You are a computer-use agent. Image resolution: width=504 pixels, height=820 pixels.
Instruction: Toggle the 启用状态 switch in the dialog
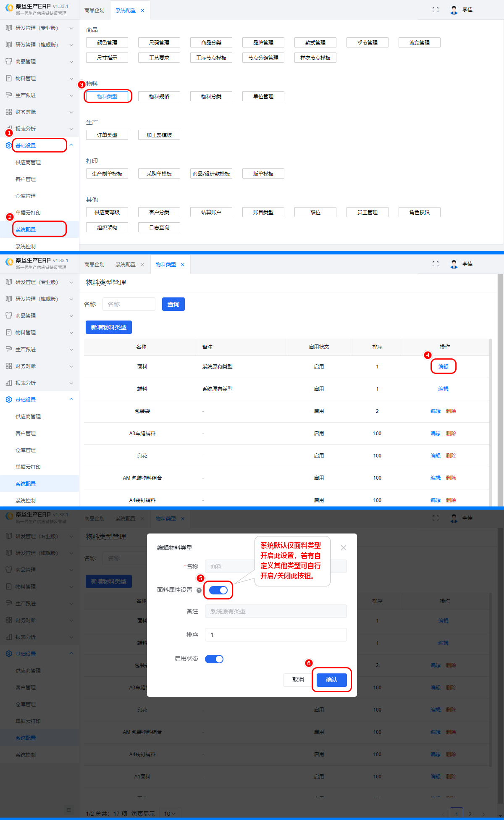[x=214, y=659]
